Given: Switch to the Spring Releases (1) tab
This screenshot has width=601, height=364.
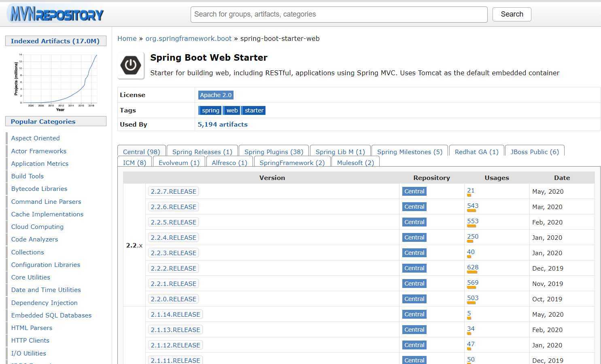Looking at the screenshot, I should (x=202, y=151).
